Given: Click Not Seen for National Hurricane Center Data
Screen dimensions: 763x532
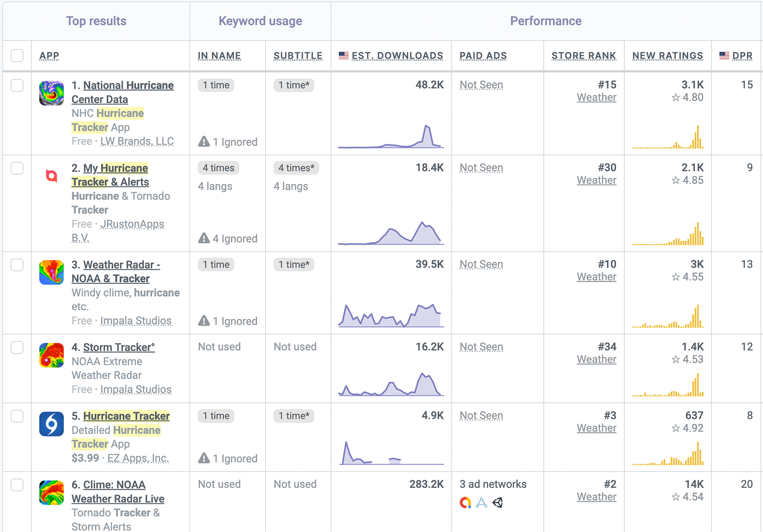Looking at the screenshot, I should (x=481, y=85).
